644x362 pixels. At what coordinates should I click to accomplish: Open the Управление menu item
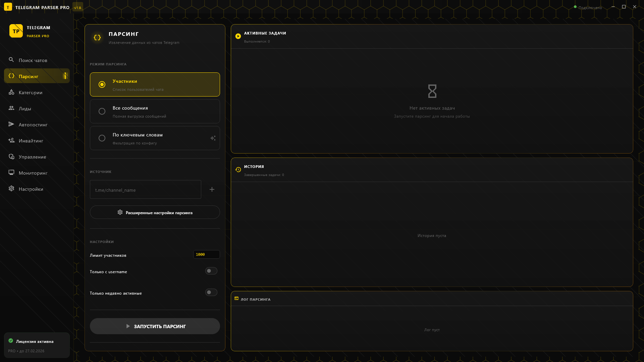click(32, 157)
